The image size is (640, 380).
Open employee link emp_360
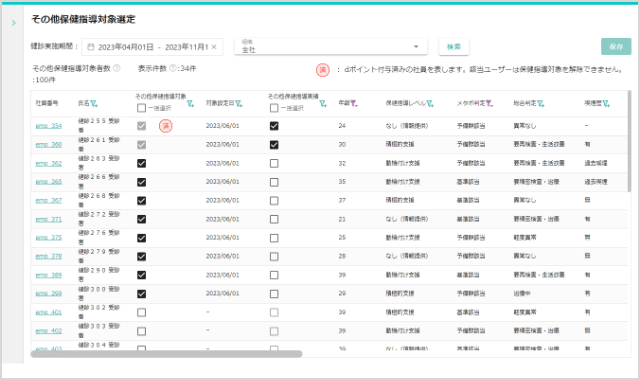click(49, 144)
